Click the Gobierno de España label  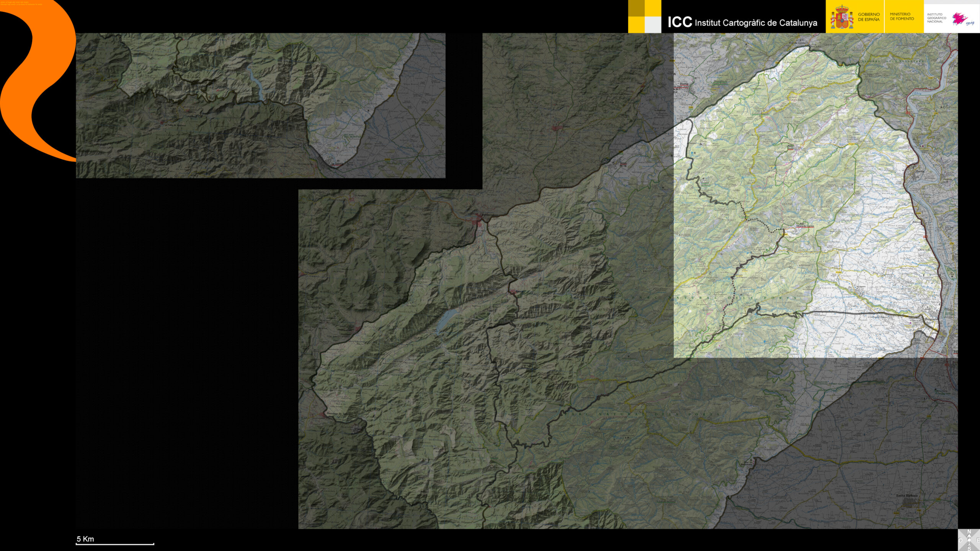869,16
